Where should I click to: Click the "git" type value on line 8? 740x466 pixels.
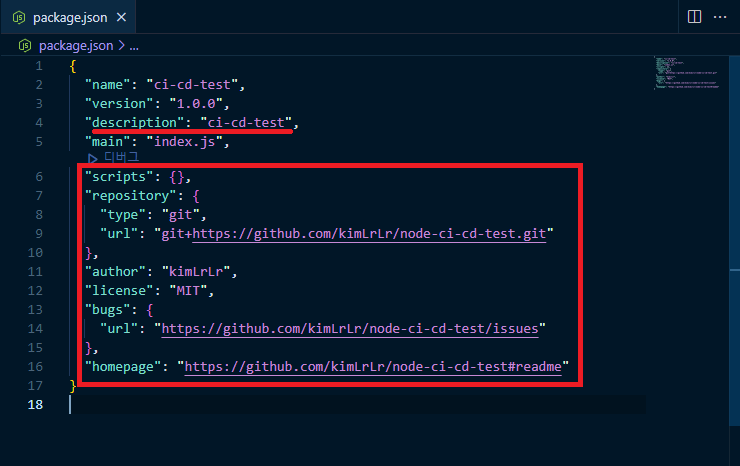click(x=181, y=215)
